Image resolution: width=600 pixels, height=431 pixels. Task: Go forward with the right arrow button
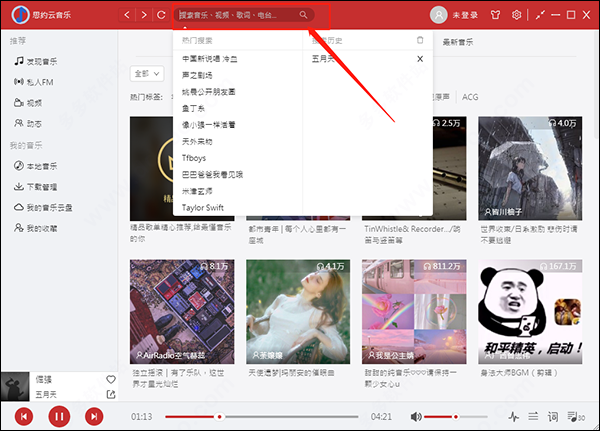pos(144,15)
